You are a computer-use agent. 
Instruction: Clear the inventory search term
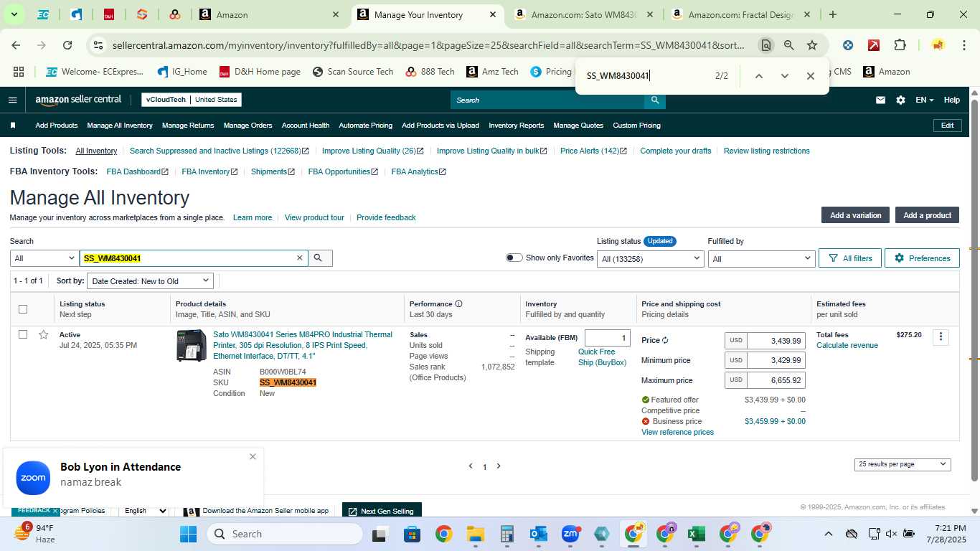click(x=300, y=258)
